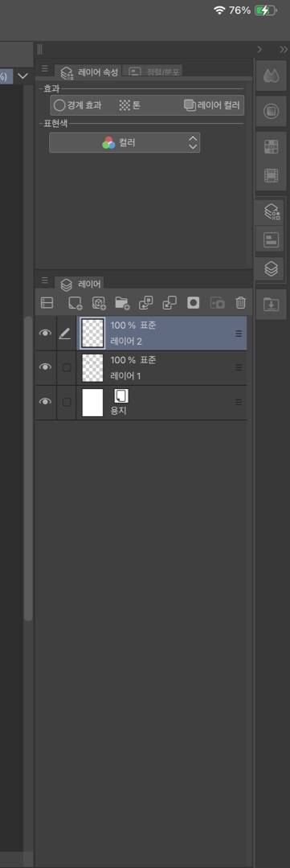Hide 레이어 2 with eye icon
The height and width of the screenshot is (868, 290).
(45, 334)
